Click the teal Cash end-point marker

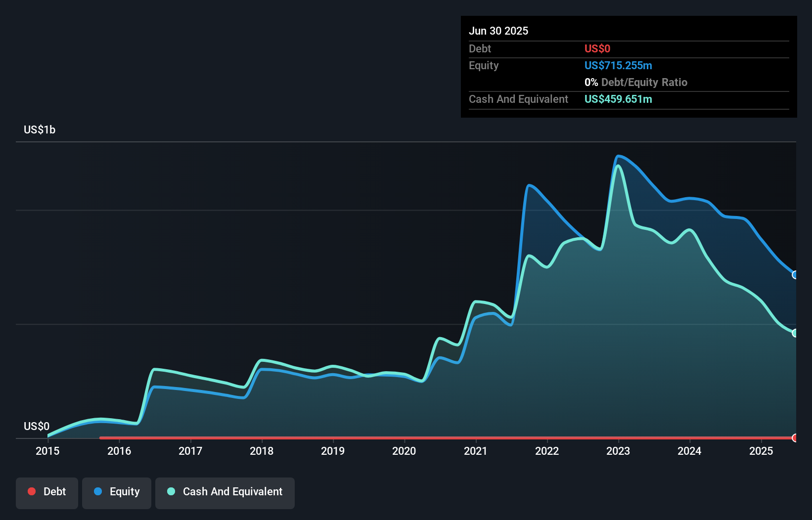pyautogui.click(x=795, y=333)
